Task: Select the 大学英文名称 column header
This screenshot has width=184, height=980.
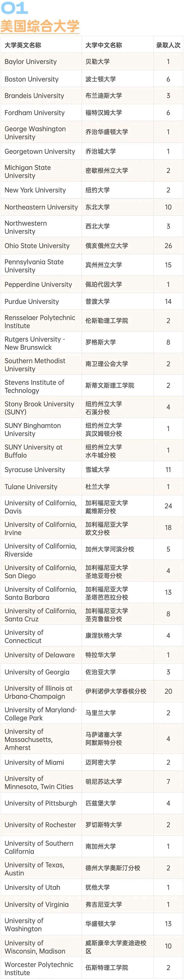Action: click(23, 45)
